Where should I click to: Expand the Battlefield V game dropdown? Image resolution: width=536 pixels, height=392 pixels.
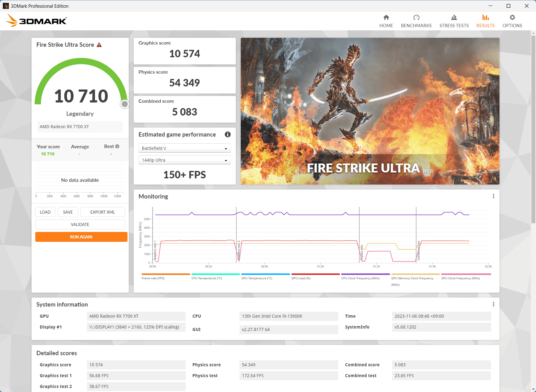point(184,148)
